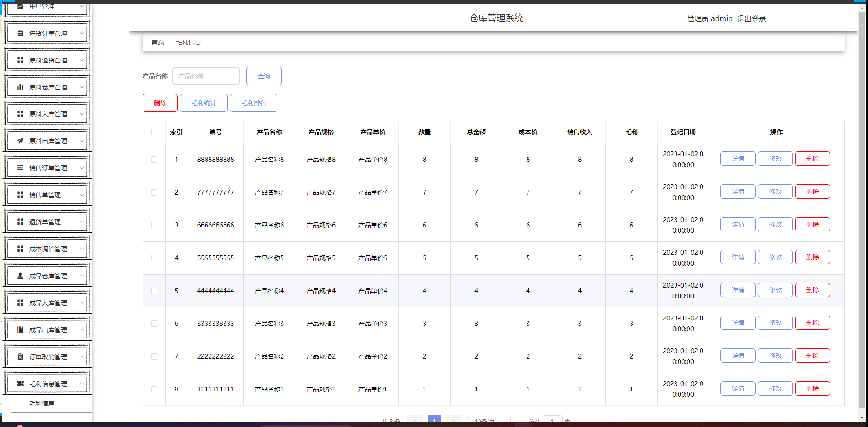Screen dimensions: 868x427
Task: Click the 成品仓库管理 user icon
Action: click(x=20, y=276)
